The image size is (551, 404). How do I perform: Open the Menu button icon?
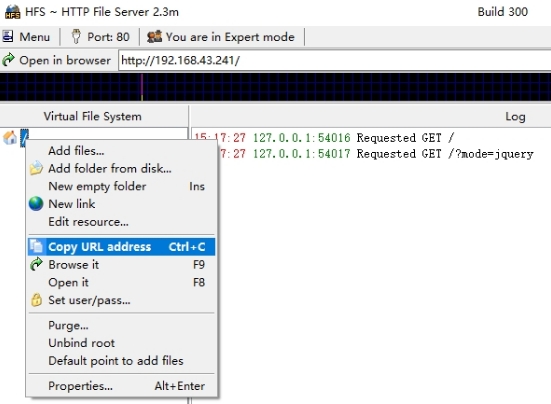[7, 37]
